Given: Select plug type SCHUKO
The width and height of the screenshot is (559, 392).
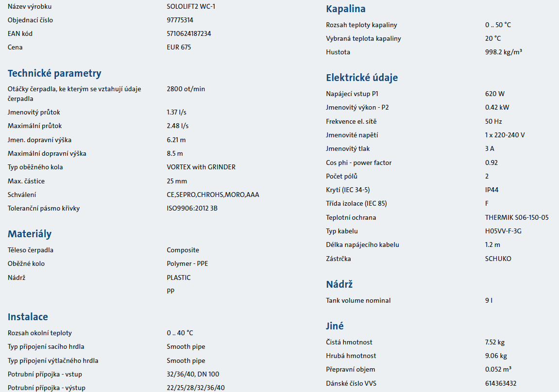Looking at the screenshot, I should point(498,259).
